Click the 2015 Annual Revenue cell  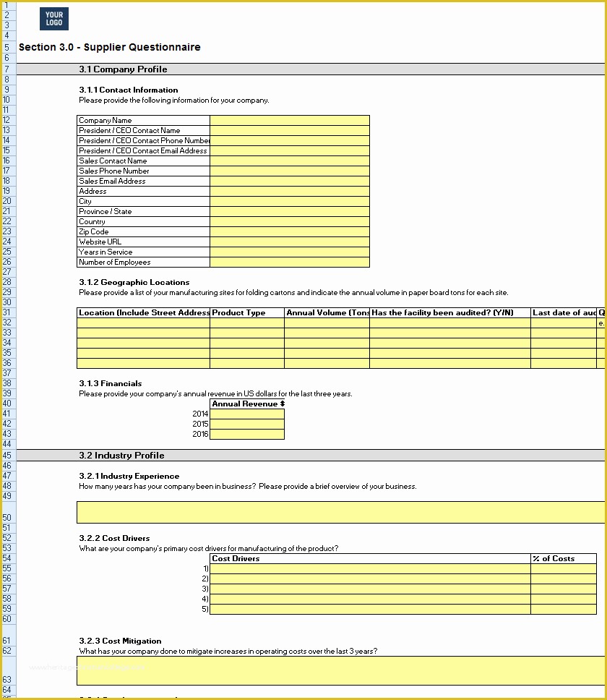click(247, 424)
